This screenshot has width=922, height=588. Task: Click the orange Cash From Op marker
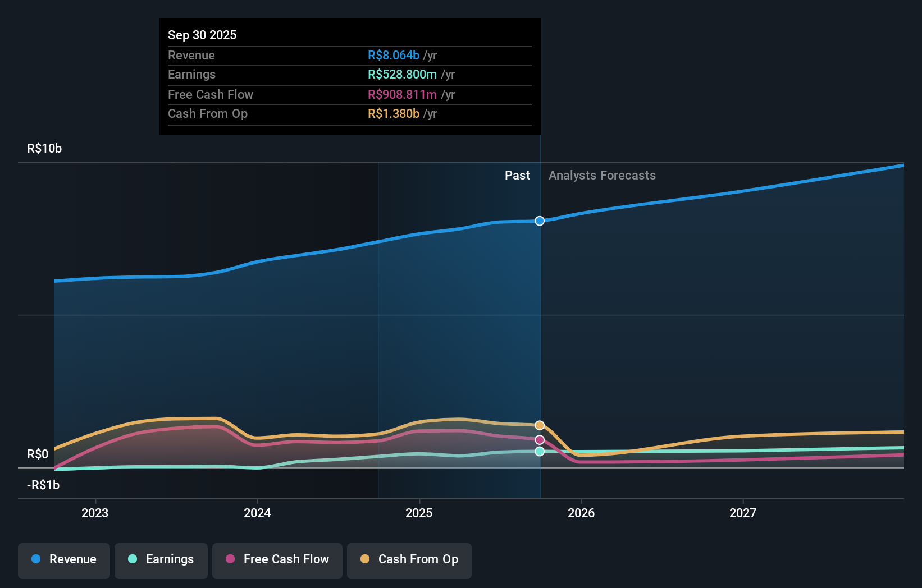[x=540, y=424]
